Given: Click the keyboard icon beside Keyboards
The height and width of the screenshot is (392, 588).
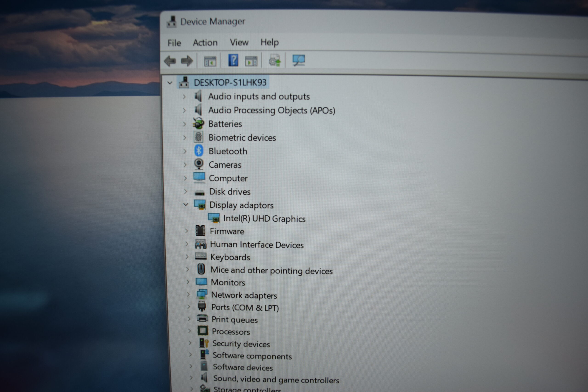Looking at the screenshot, I should point(201,256).
